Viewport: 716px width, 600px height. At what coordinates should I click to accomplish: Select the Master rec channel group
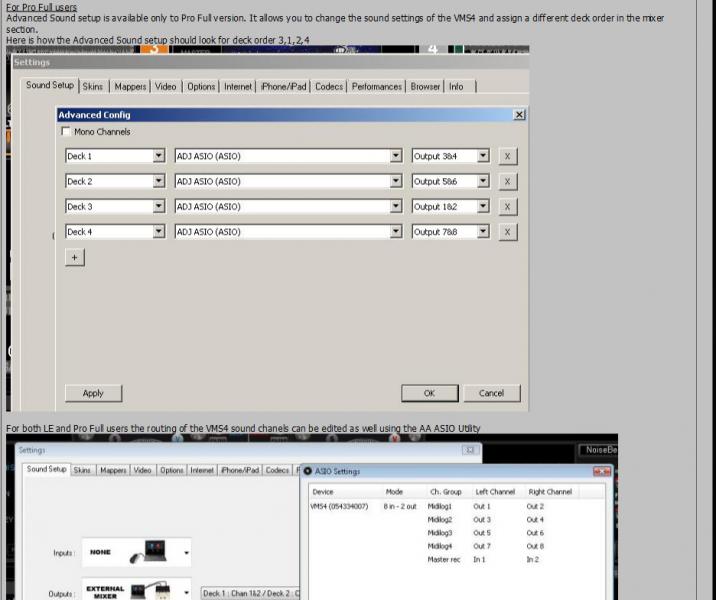click(x=444, y=559)
